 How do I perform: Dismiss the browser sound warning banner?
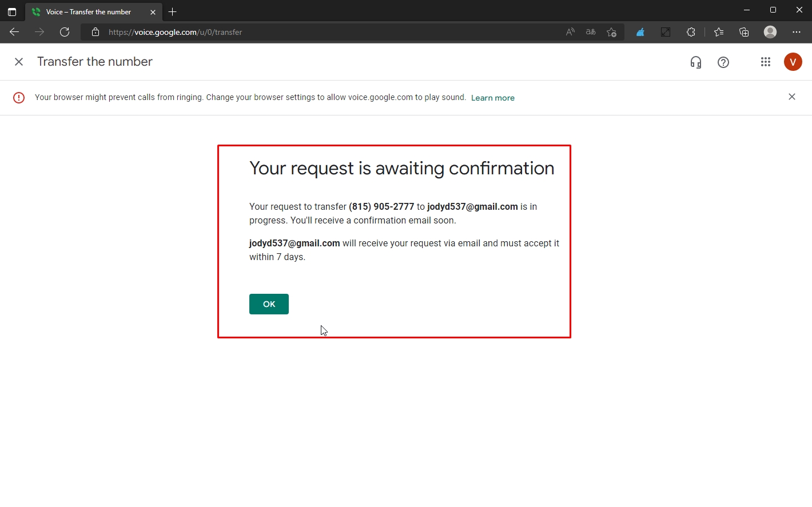pos(791,97)
